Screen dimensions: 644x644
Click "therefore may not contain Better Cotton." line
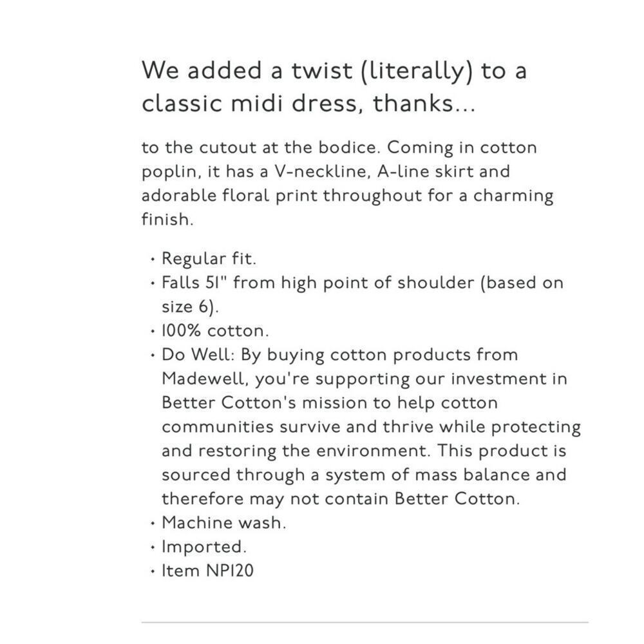tap(340, 499)
